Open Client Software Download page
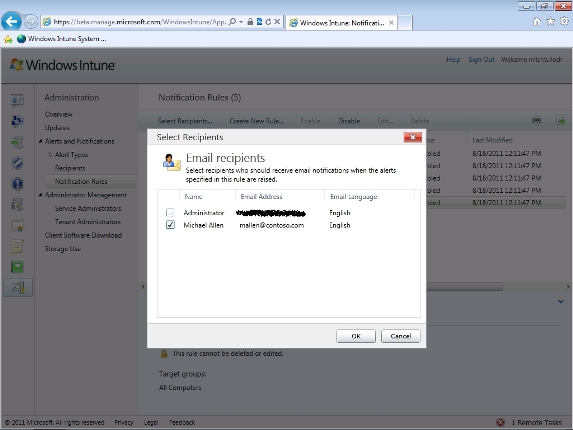 tap(83, 235)
